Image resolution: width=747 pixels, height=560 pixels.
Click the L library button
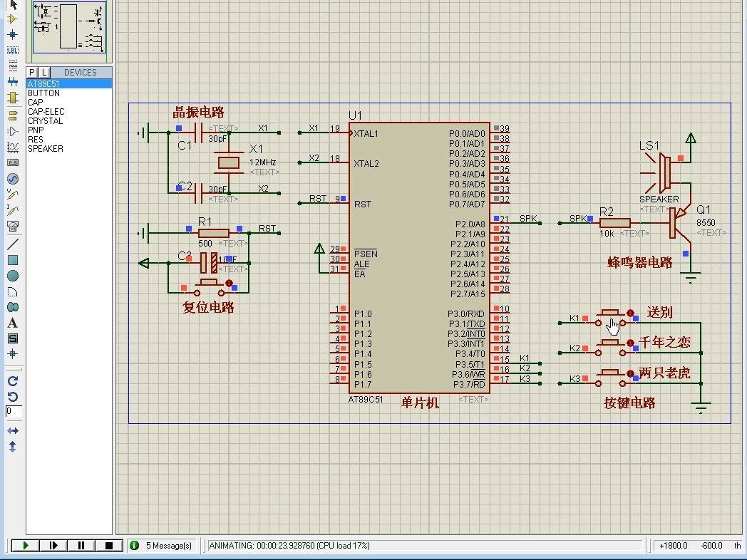tap(43, 73)
